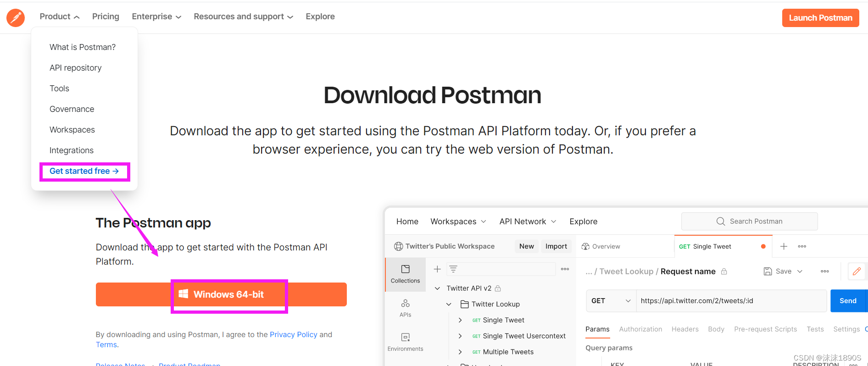Image resolution: width=868 pixels, height=366 pixels.
Task: Expand the Enterprise menu
Action: (156, 17)
